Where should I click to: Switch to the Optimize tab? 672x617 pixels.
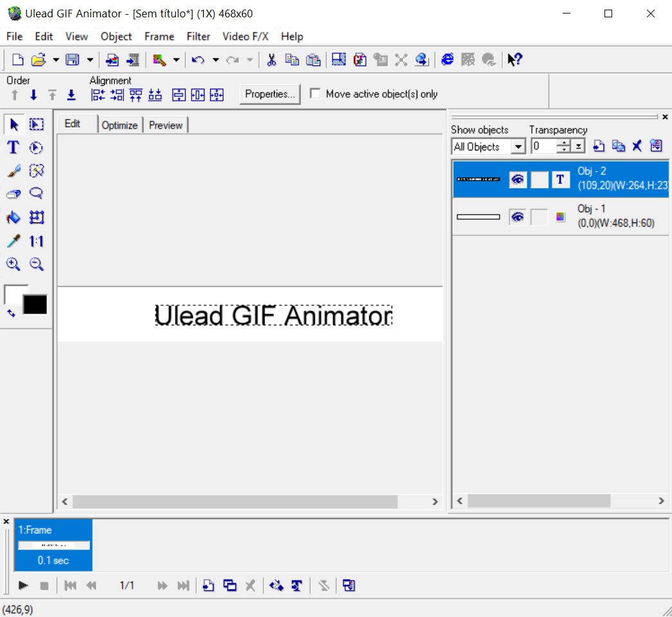click(120, 125)
